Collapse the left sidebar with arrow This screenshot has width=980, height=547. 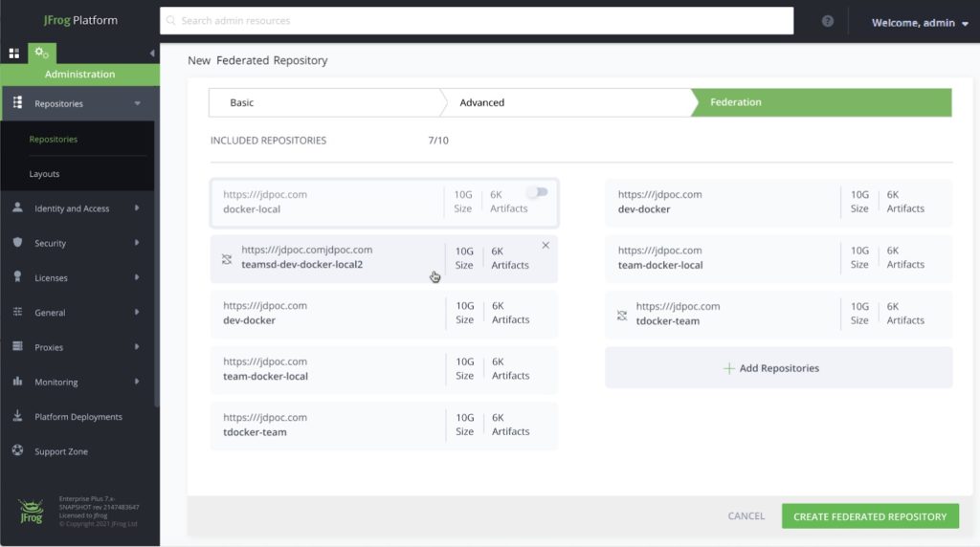[x=153, y=54]
